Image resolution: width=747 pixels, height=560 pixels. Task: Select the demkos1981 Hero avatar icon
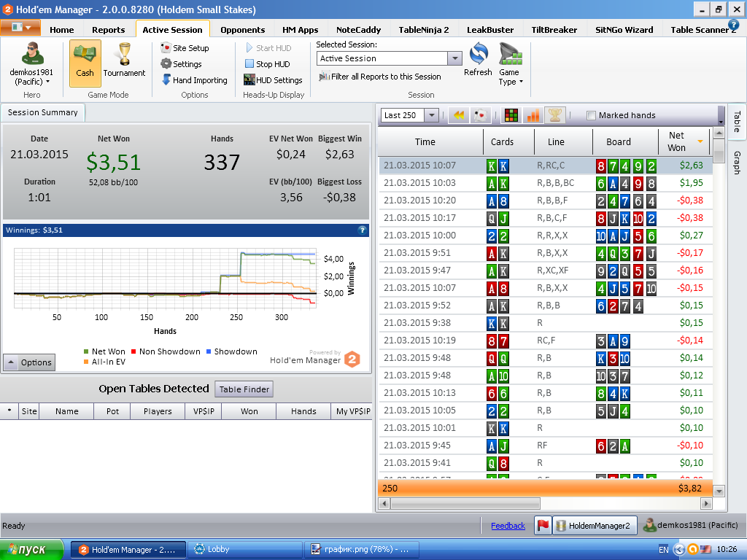(32, 53)
